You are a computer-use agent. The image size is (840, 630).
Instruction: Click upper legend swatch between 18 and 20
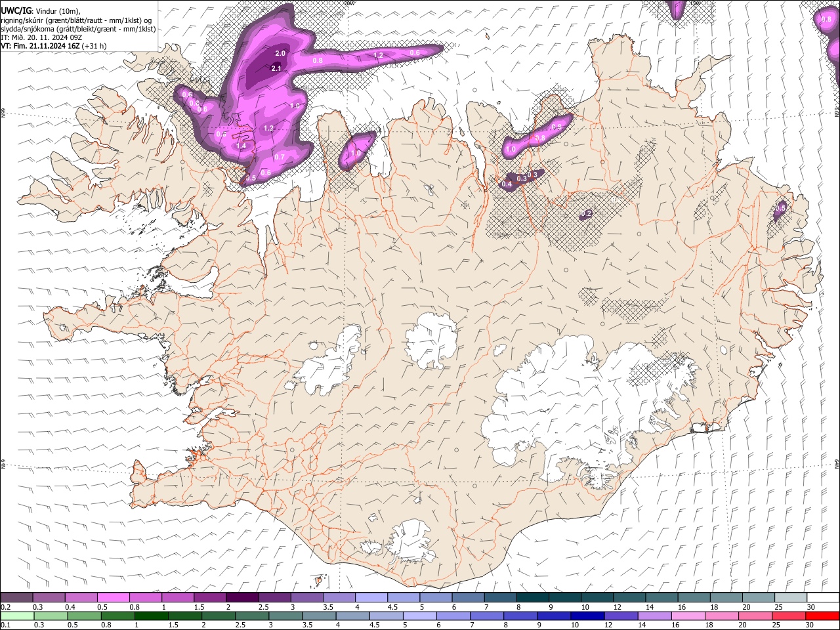pyautogui.click(x=726, y=597)
